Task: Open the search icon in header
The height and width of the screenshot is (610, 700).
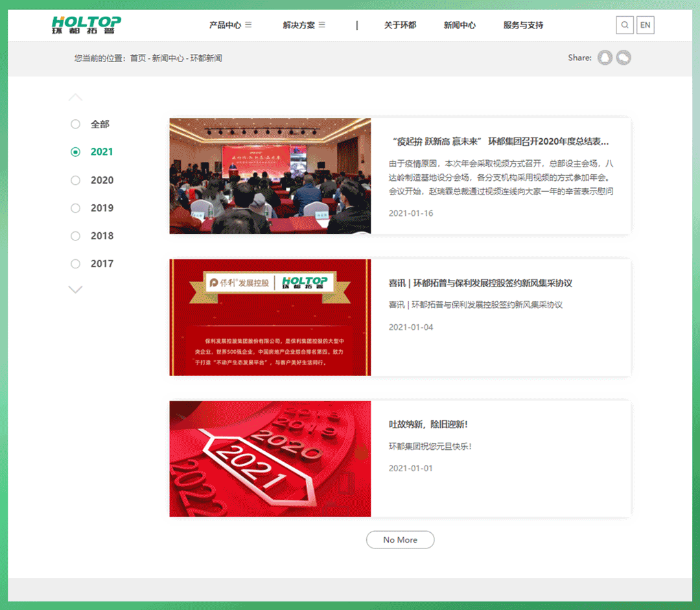Action: coord(625,25)
